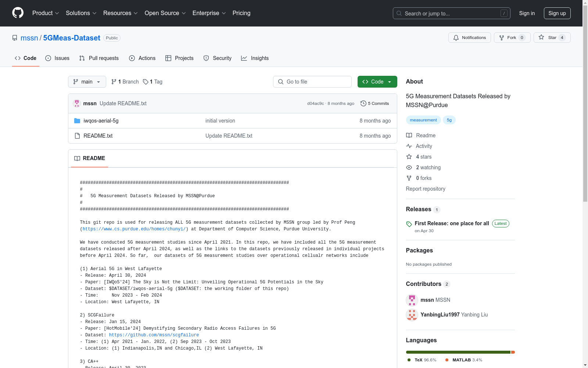Open the Contributors heading link
The height and width of the screenshot is (368, 588).
coord(428,284)
